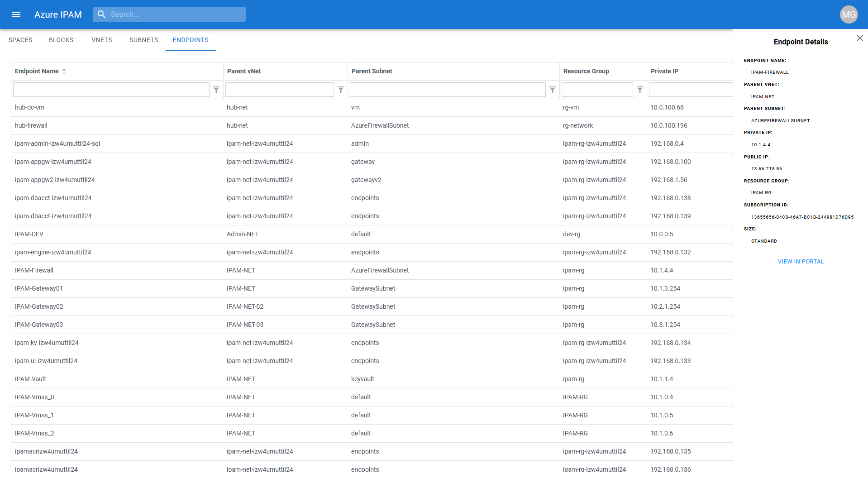Select the ipam-engine-izw4umuttil24 row

pyautogui.click(x=372, y=252)
